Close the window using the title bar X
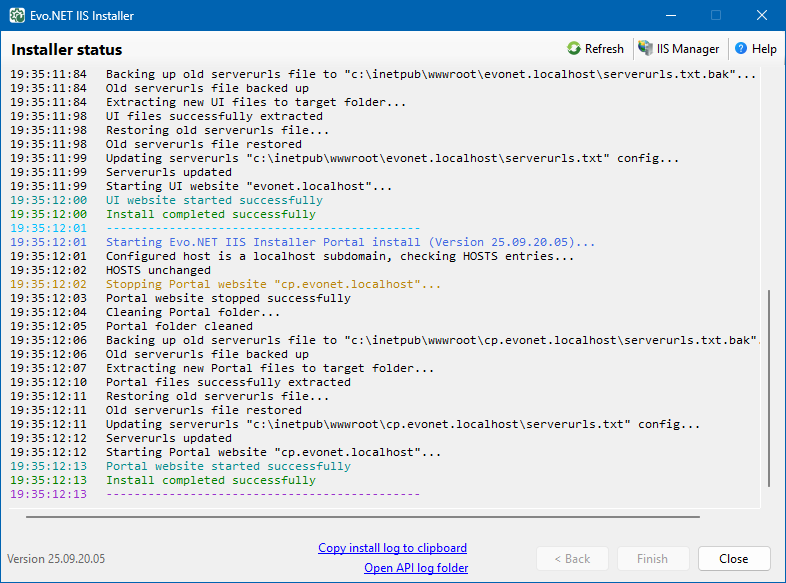 click(762, 16)
